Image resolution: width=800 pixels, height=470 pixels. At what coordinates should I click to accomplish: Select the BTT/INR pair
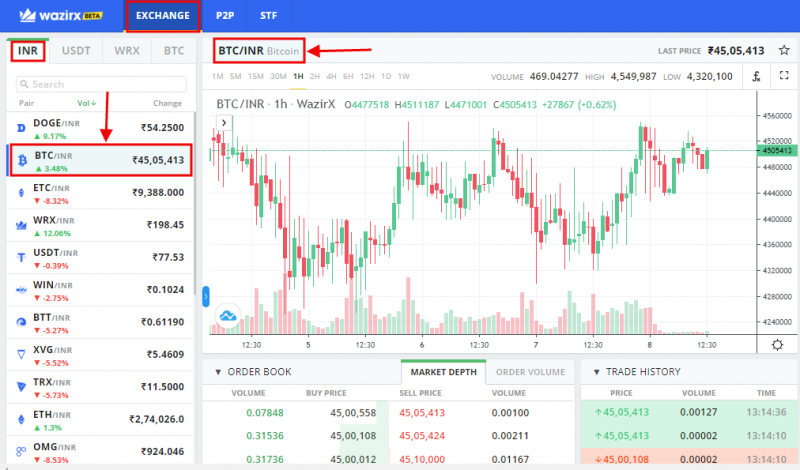101,323
